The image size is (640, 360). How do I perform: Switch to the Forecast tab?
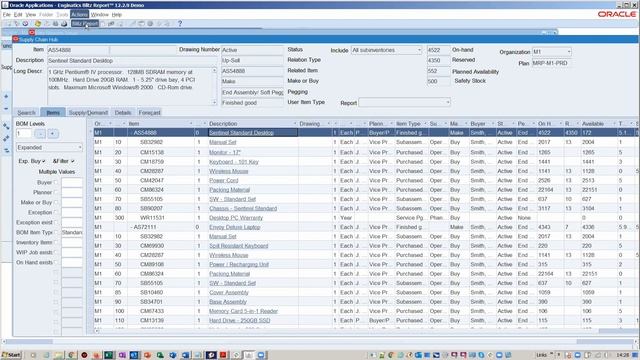point(149,113)
